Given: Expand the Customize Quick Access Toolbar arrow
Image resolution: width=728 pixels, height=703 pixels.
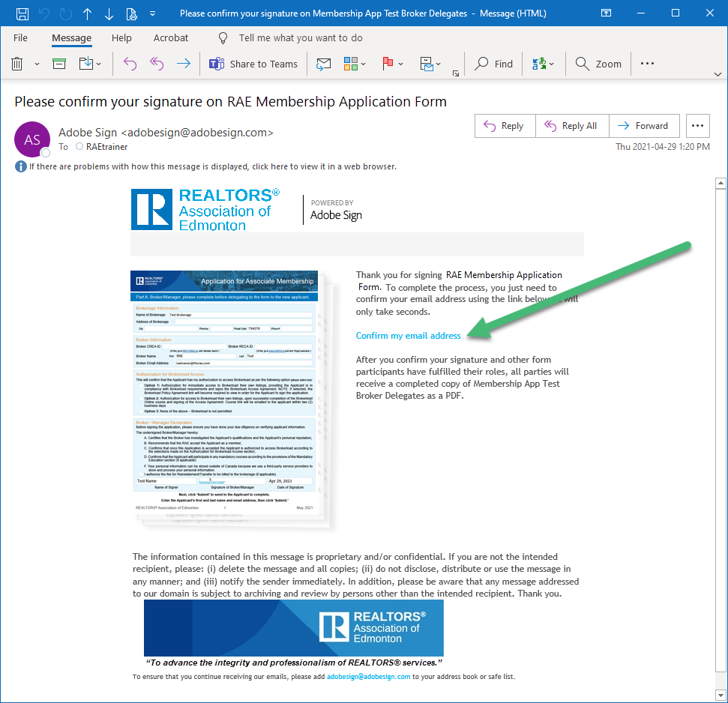Looking at the screenshot, I should 152,14.
